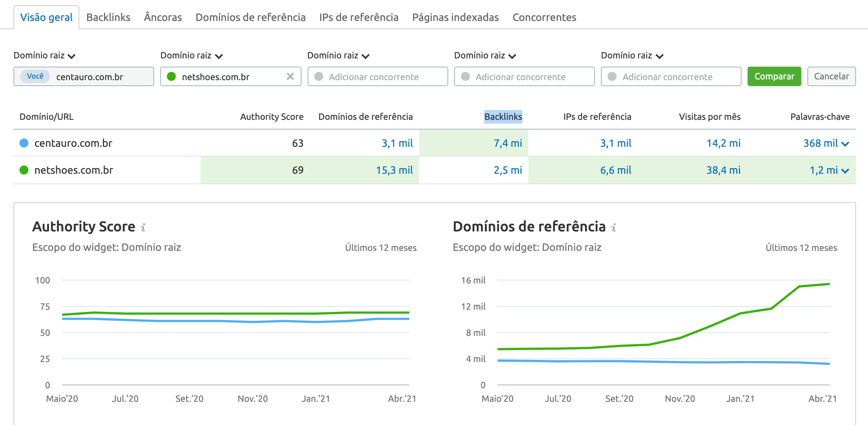The width and height of the screenshot is (868, 425).
Task: Click the fourth Adicionar concorrente field
Action: pyautogui.click(x=524, y=76)
